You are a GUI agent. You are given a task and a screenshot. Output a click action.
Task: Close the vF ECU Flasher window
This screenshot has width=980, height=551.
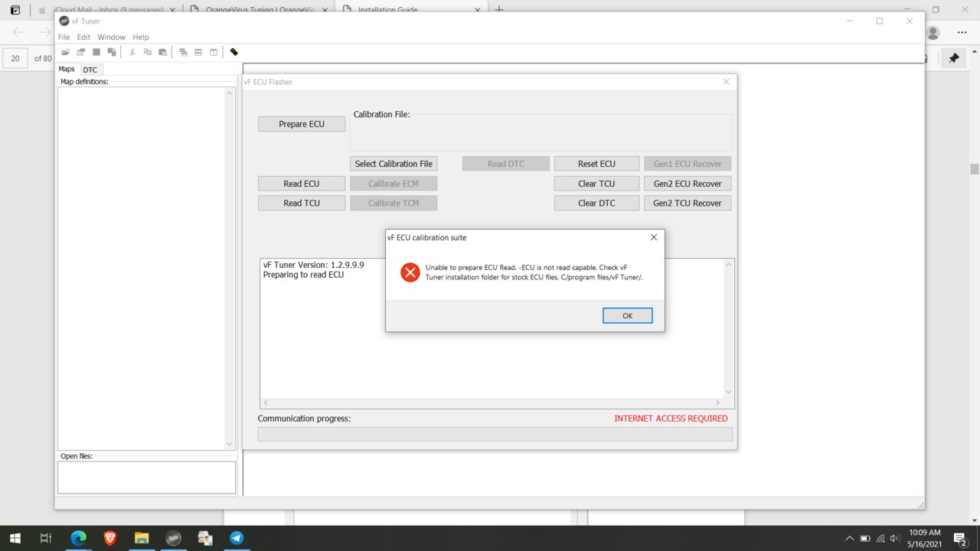726,82
